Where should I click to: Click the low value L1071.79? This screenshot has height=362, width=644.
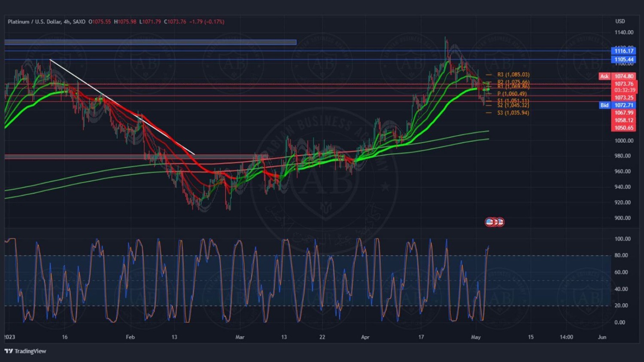click(x=150, y=21)
